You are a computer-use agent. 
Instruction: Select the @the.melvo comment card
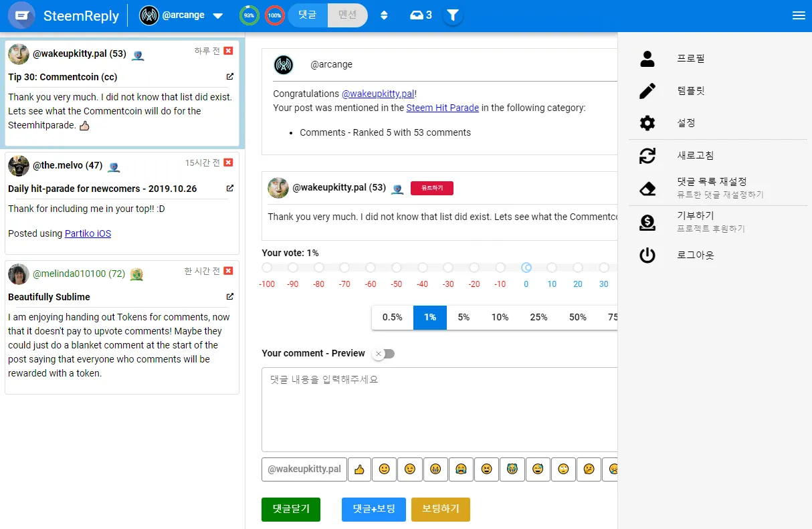(122, 203)
